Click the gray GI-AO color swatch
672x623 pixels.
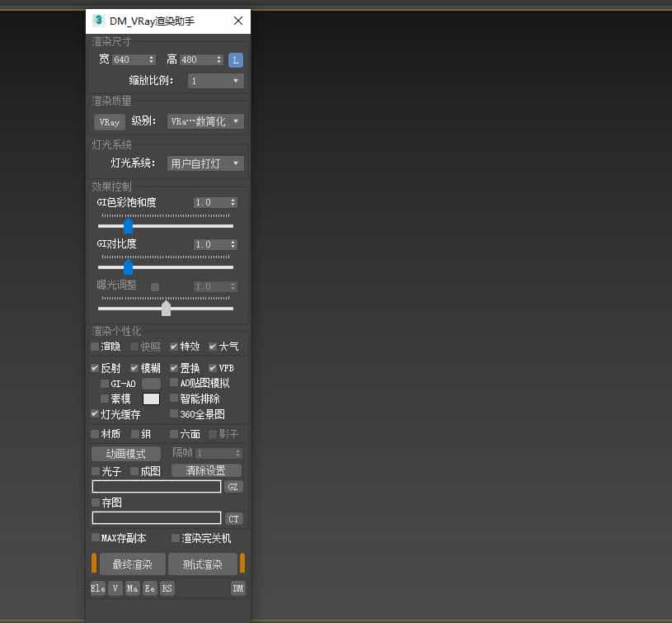(151, 384)
